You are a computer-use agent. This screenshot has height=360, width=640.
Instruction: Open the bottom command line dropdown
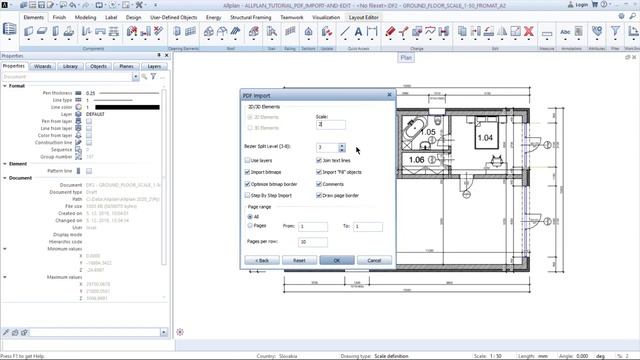(164, 332)
